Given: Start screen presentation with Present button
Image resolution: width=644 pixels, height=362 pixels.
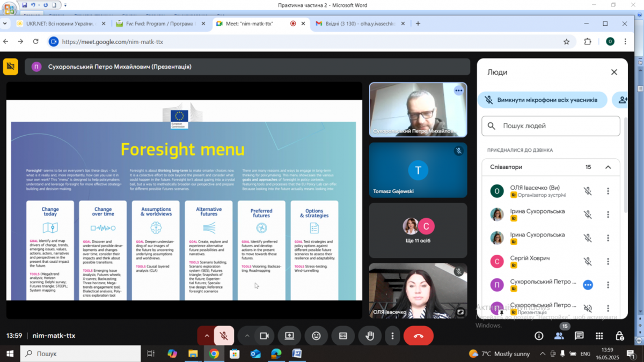Looking at the screenshot, I should coord(289,336).
